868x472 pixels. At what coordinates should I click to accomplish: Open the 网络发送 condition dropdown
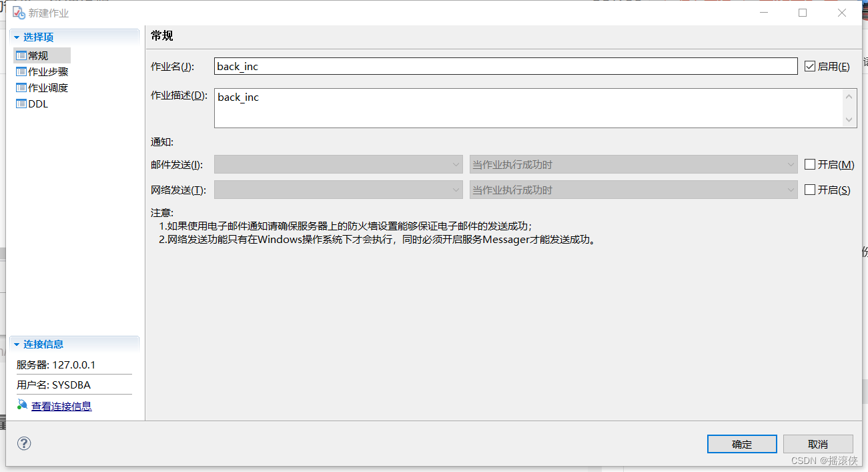click(634, 190)
